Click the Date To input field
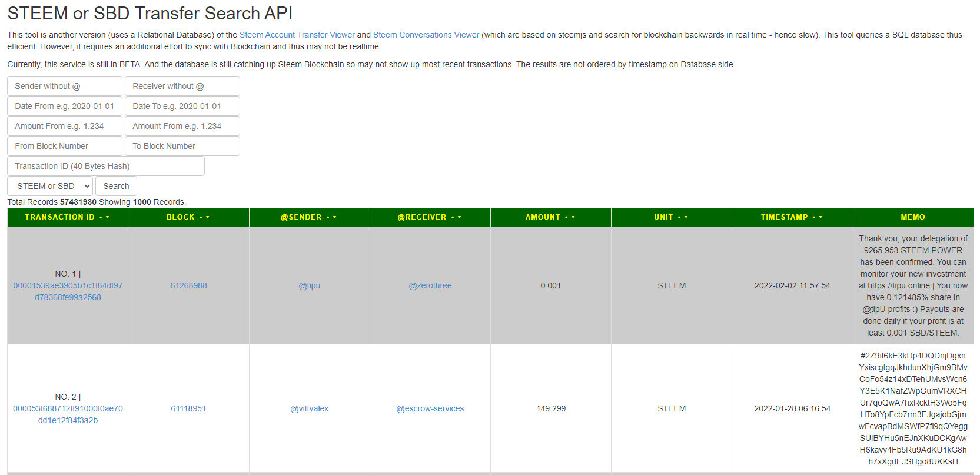Image resolution: width=980 pixels, height=475 pixels. tap(182, 106)
